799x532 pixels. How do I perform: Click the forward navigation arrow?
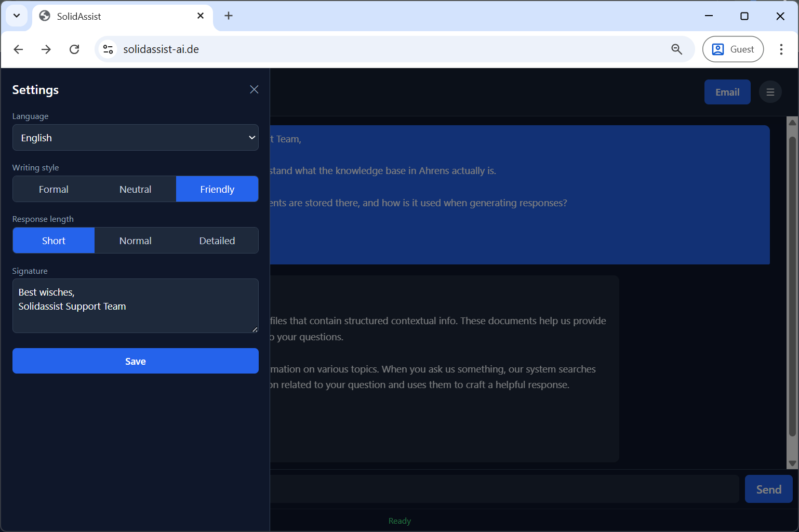46,49
